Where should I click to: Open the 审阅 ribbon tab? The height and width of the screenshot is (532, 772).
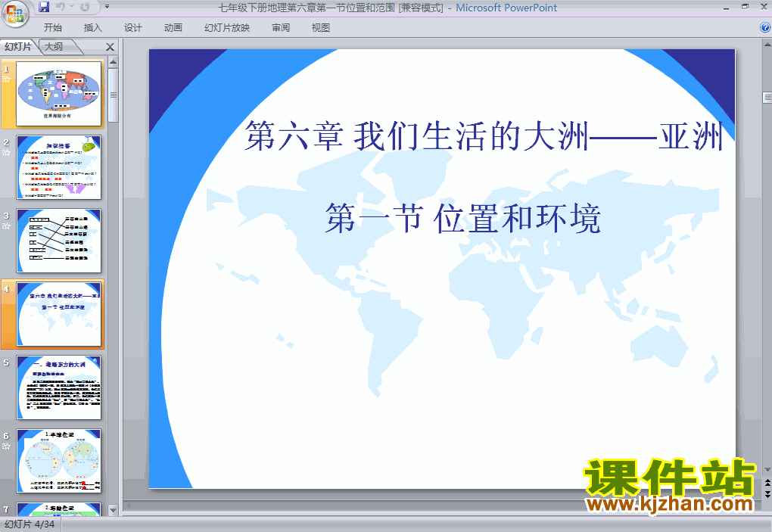click(x=281, y=28)
